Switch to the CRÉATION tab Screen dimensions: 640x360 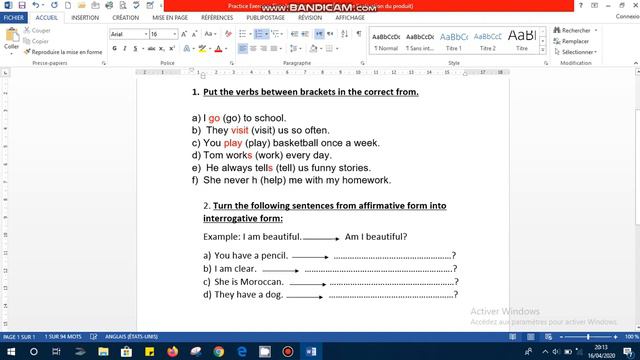(x=125, y=18)
